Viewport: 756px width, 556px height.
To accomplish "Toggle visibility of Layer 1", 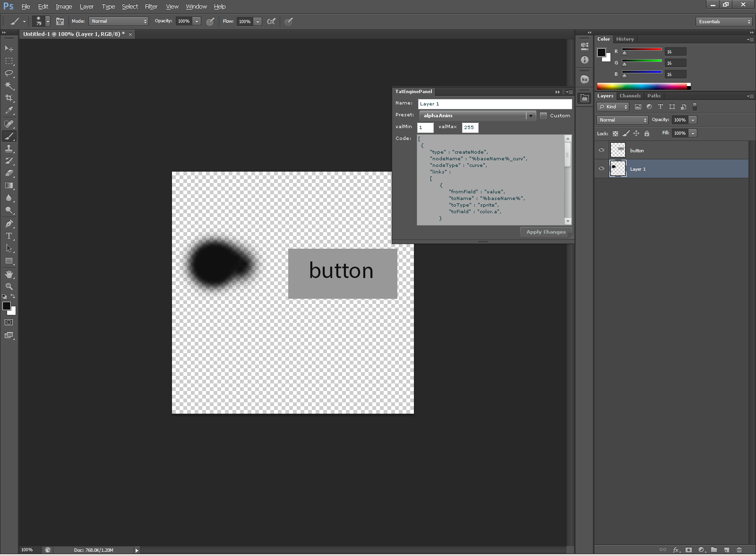I will click(x=601, y=169).
